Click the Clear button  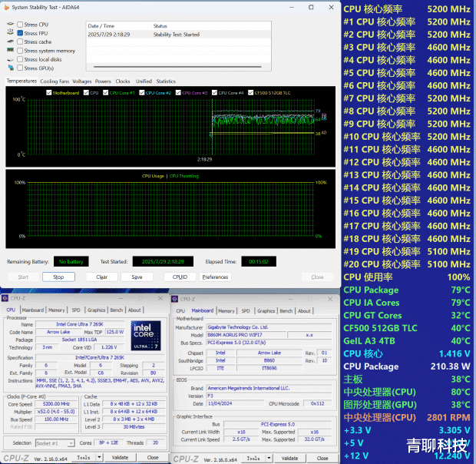(x=101, y=277)
